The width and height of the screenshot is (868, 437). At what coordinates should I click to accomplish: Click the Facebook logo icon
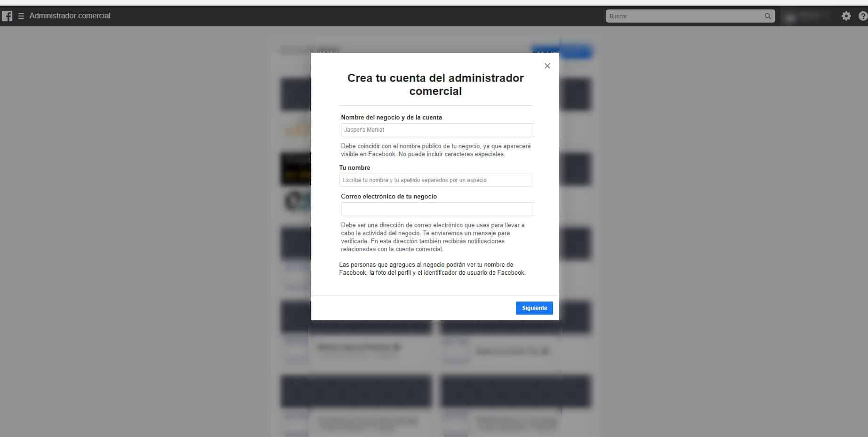7,16
